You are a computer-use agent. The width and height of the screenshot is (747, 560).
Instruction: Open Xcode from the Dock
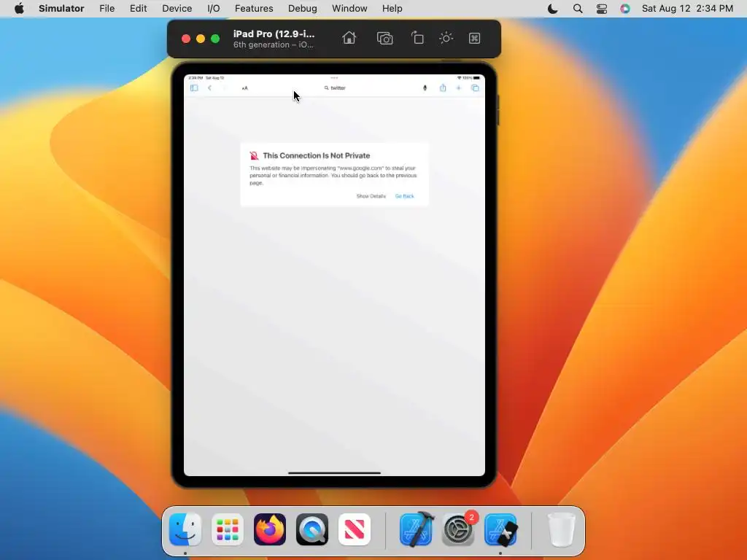tap(416, 529)
